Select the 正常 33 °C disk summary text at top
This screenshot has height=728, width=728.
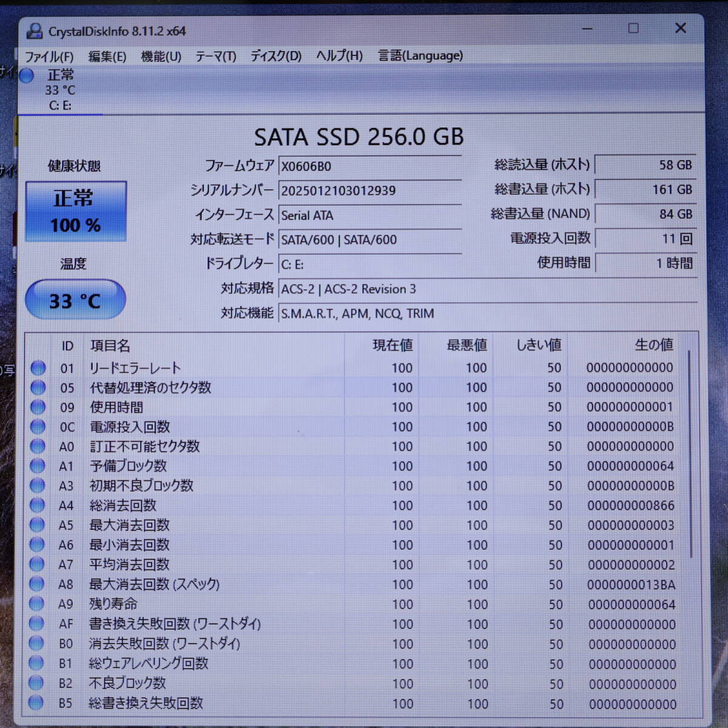click(60, 83)
